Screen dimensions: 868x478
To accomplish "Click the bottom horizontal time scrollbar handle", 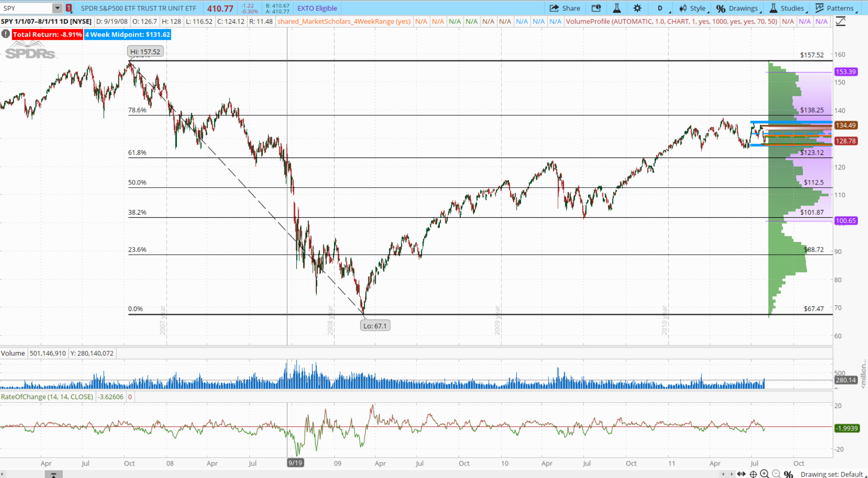I will 53,475.
